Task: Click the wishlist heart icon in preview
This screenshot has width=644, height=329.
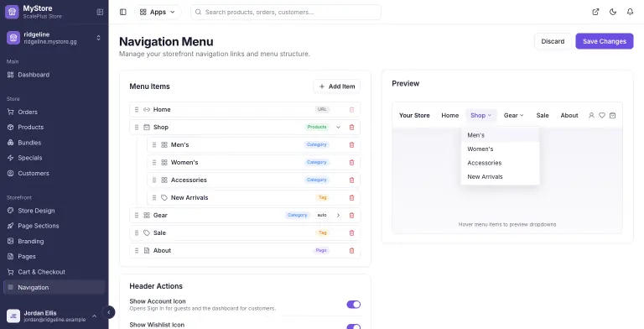Action: [602, 116]
